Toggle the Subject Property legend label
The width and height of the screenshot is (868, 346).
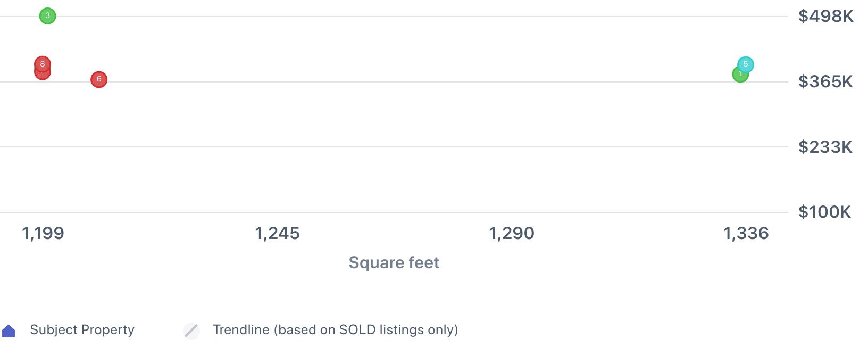[82, 330]
